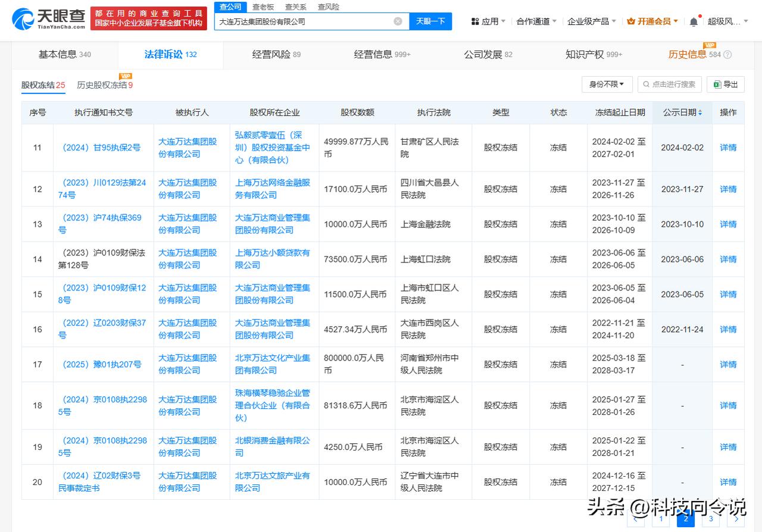Switch to the 基本信息 tab

click(x=65, y=55)
